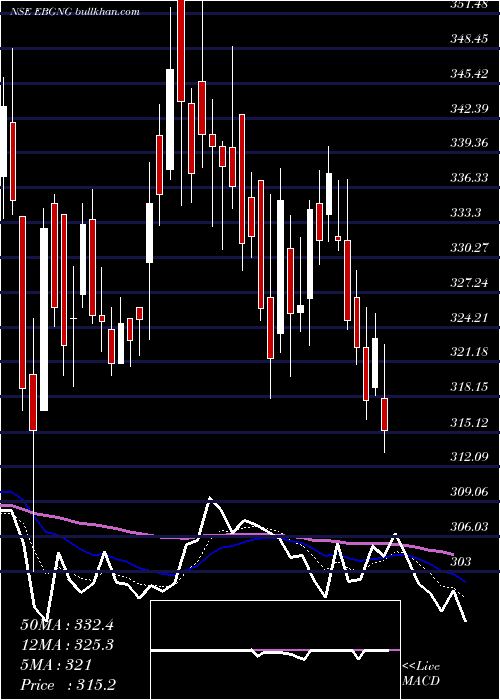Select the 312.09 price axis label
Screen dimensions: 500x700
coord(469,457)
